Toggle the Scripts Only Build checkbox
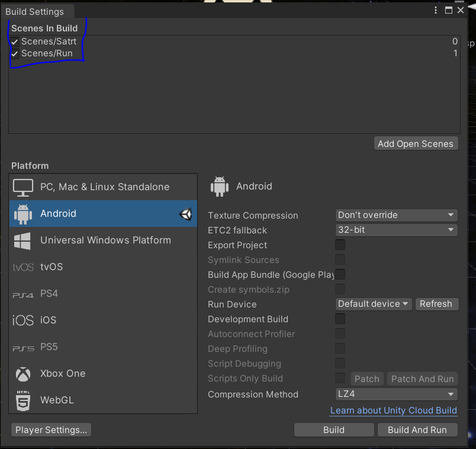Screen dimensions: 476x449 coord(340,378)
